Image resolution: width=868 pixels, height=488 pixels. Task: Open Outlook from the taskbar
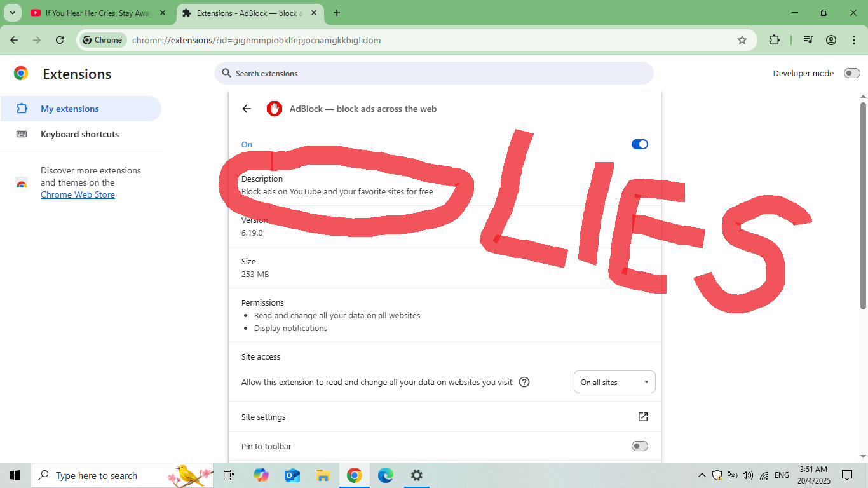(x=292, y=475)
